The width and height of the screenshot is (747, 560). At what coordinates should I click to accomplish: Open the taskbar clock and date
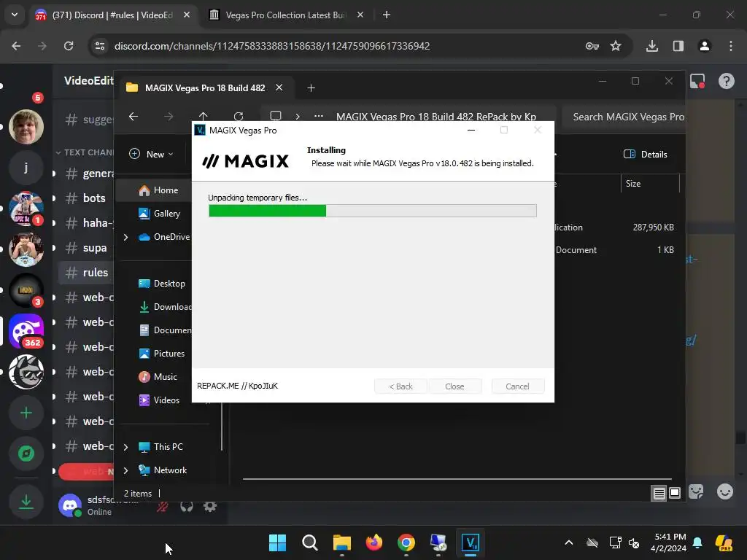[668, 542]
